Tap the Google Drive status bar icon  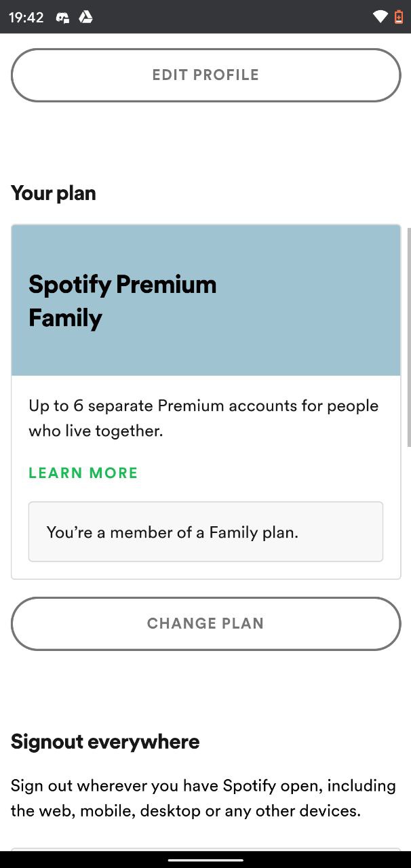pyautogui.click(x=85, y=17)
